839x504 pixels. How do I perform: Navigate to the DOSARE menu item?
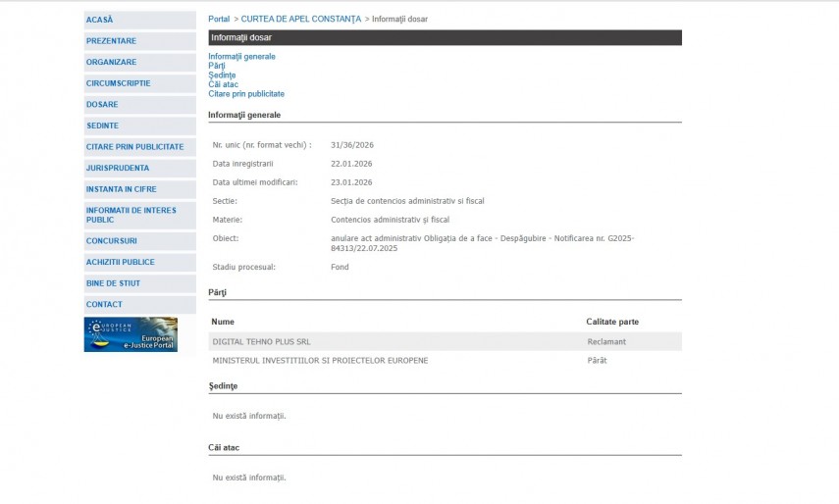coord(102,105)
